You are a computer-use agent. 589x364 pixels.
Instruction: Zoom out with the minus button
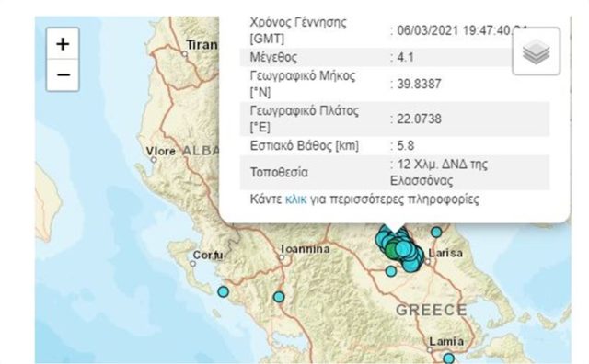coord(63,75)
